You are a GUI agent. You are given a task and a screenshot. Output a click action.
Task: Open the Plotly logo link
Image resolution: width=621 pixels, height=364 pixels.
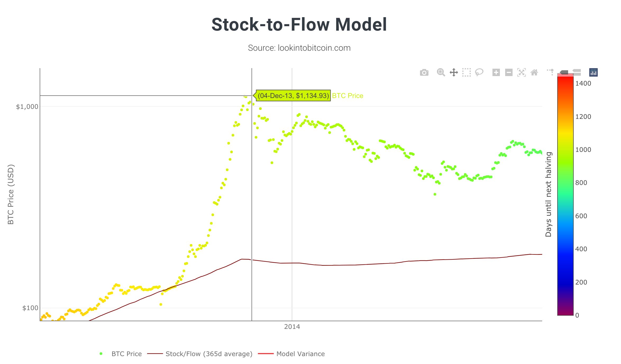(593, 72)
